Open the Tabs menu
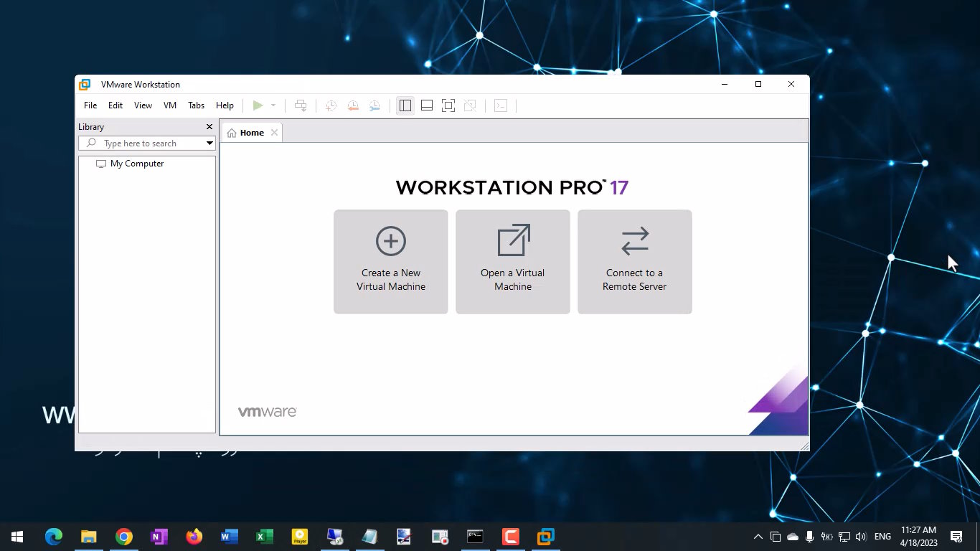This screenshot has width=980, height=551. click(x=196, y=105)
